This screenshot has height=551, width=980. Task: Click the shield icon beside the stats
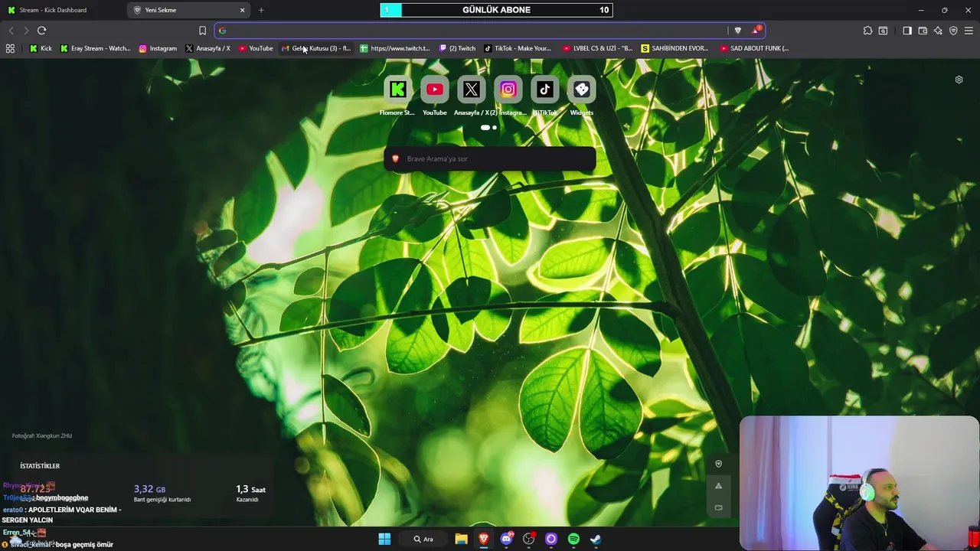pyautogui.click(x=718, y=464)
